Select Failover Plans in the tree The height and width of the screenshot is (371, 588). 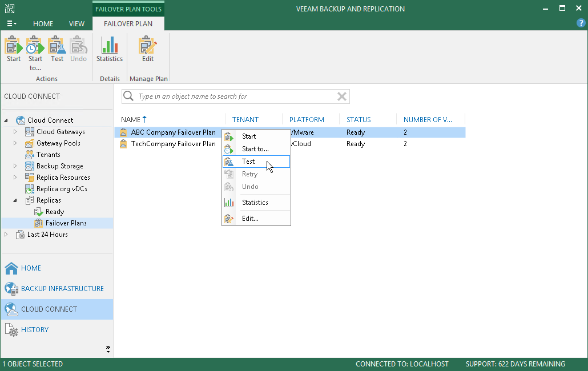[x=66, y=223]
